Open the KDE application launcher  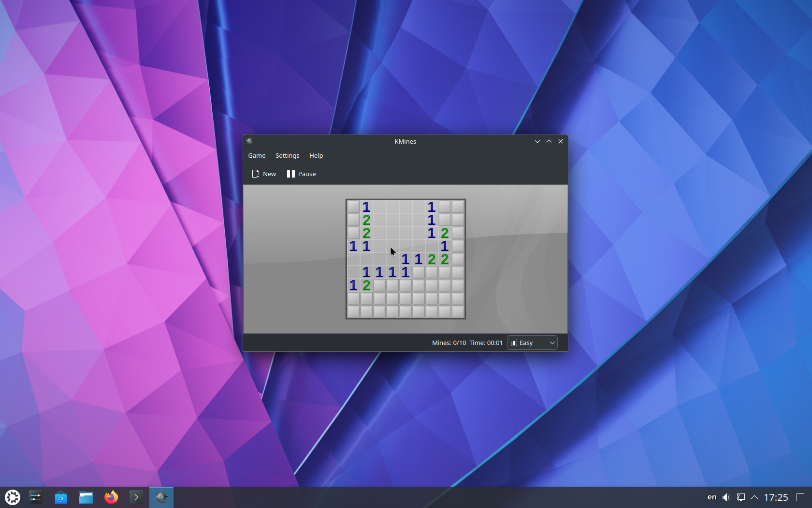[x=13, y=497]
